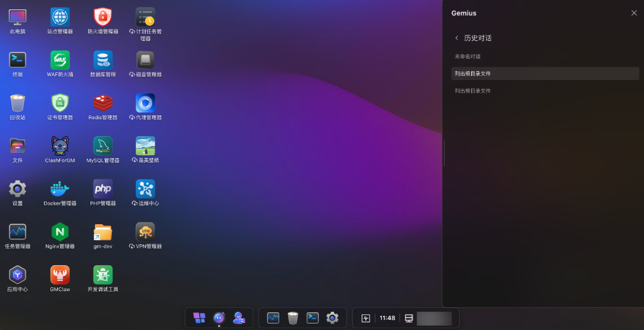
Task: Open 任务管理器 task manager desktop icon
Action: [x=18, y=232]
